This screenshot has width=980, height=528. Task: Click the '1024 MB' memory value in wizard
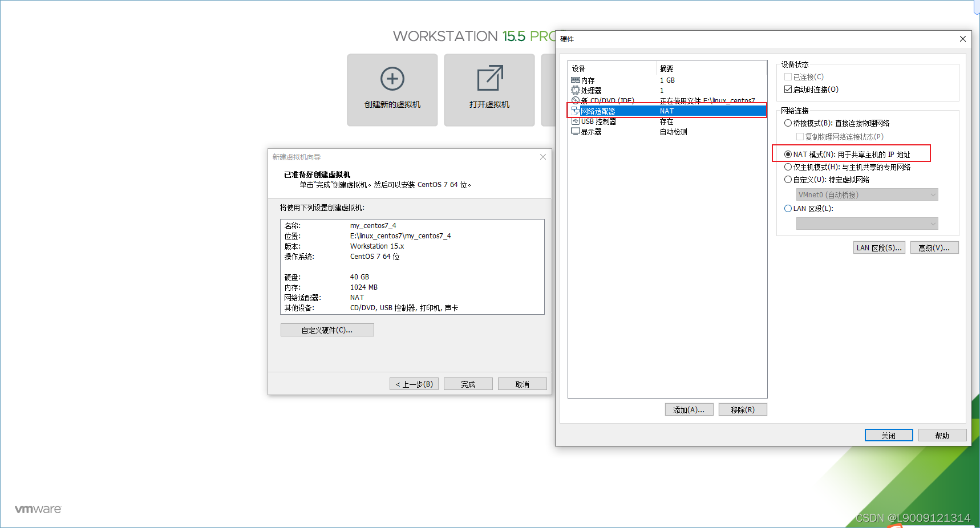[364, 287]
